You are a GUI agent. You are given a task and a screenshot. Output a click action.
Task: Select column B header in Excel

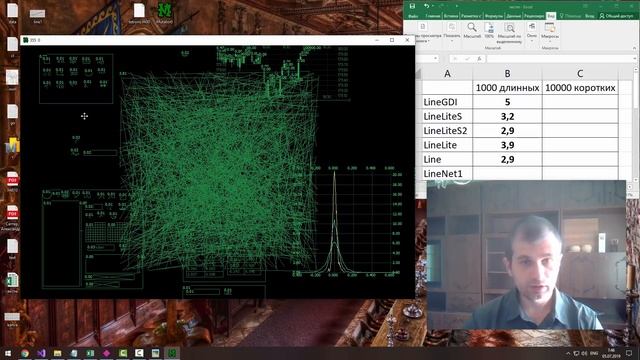tap(507, 73)
